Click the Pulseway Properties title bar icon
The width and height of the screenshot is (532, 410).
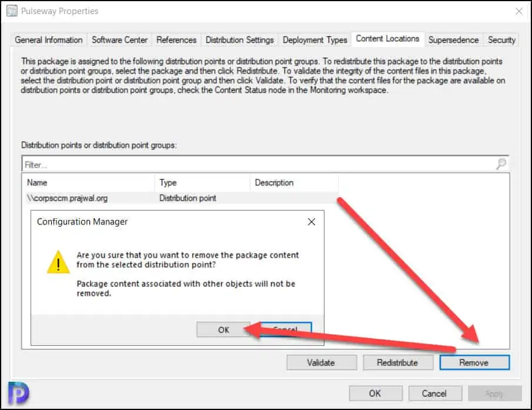[12, 11]
